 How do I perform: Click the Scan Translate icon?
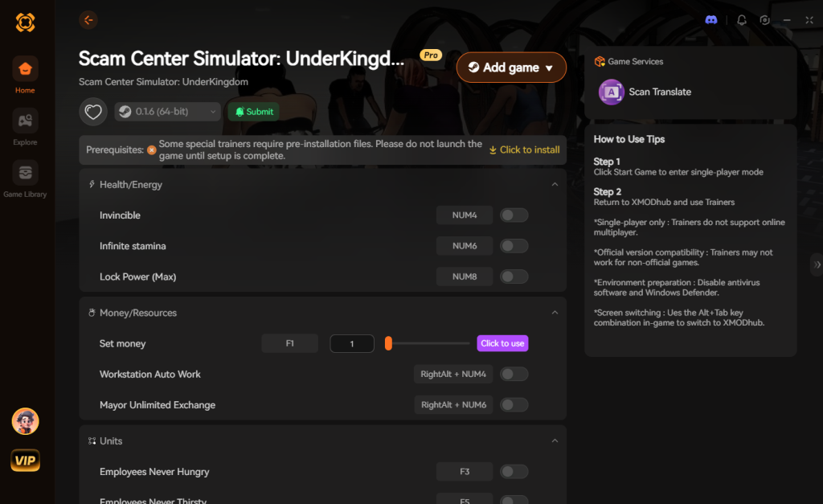pos(611,92)
